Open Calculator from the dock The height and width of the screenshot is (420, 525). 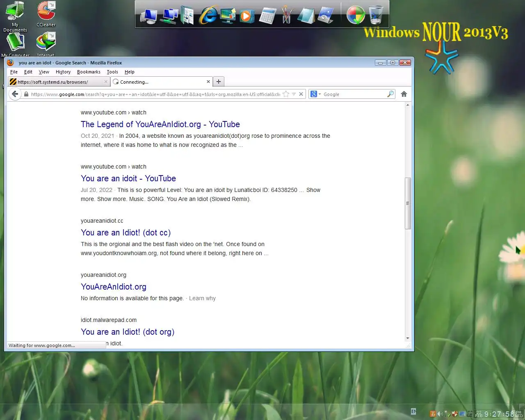(x=267, y=16)
